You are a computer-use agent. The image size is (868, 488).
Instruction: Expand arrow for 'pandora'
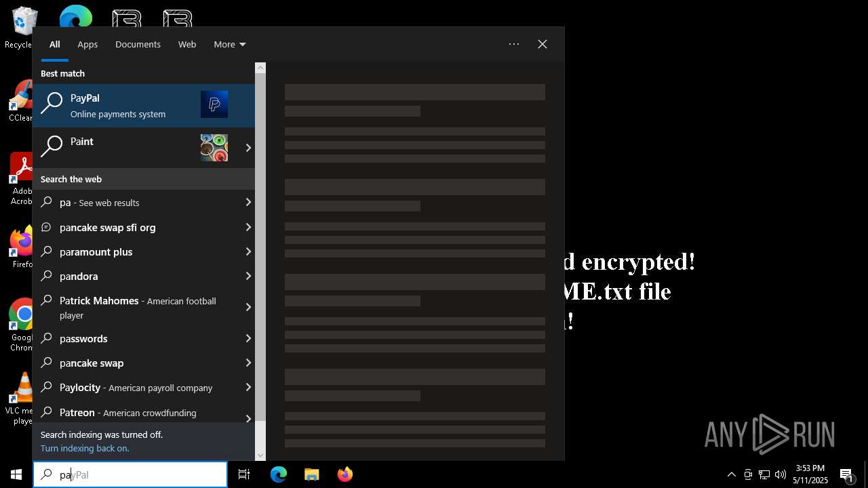tap(248, 276)
